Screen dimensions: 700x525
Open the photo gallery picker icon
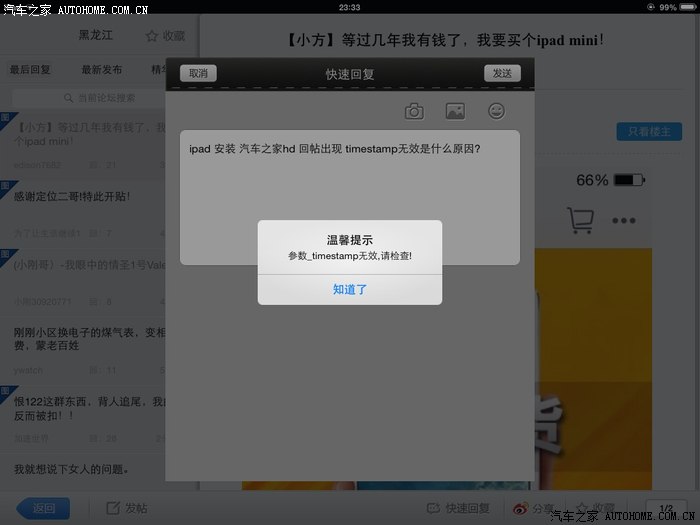click(455, 111)
